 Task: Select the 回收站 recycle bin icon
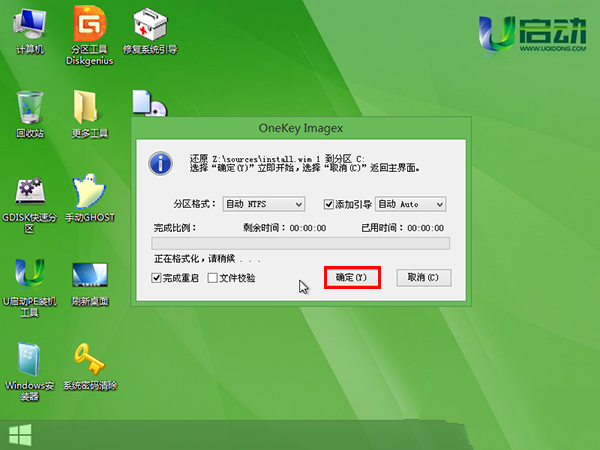(29, 107)
